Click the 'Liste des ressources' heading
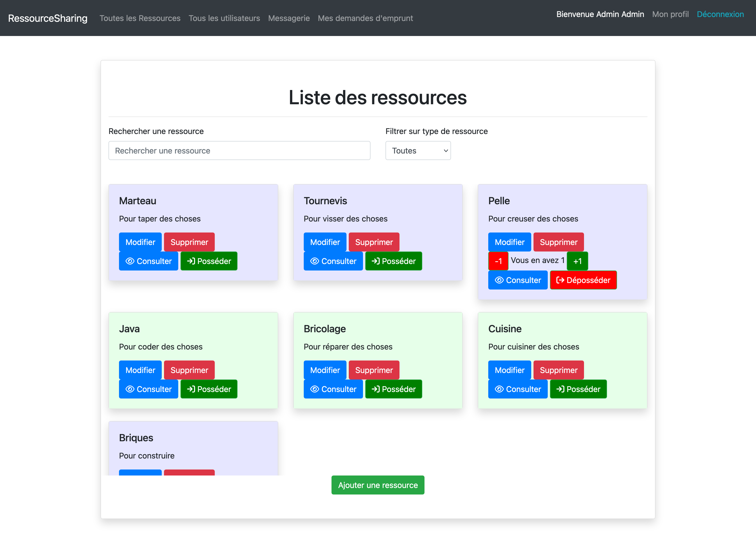This screenshot has width=756, height=543. (x=378, y=97)
